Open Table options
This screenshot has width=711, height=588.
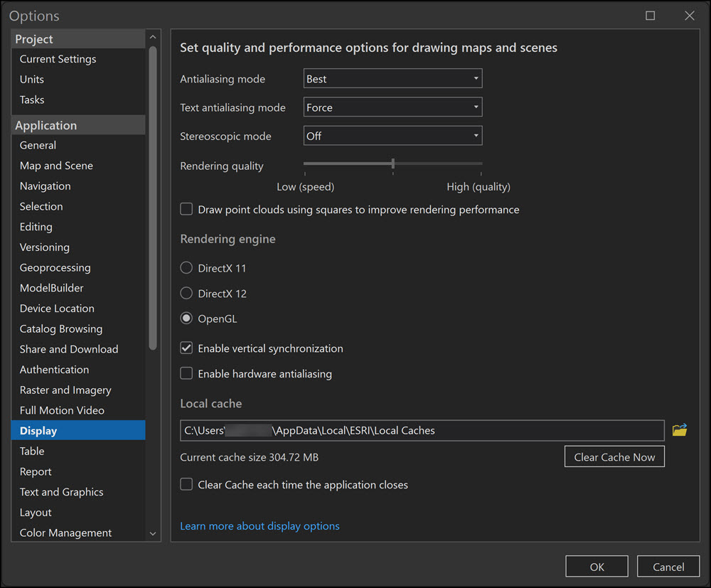(32, 451)
